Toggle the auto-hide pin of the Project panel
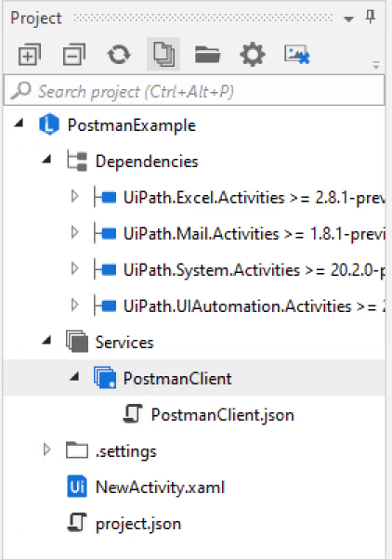This screenshot has height=559, width=392. [x=371, y=17]
